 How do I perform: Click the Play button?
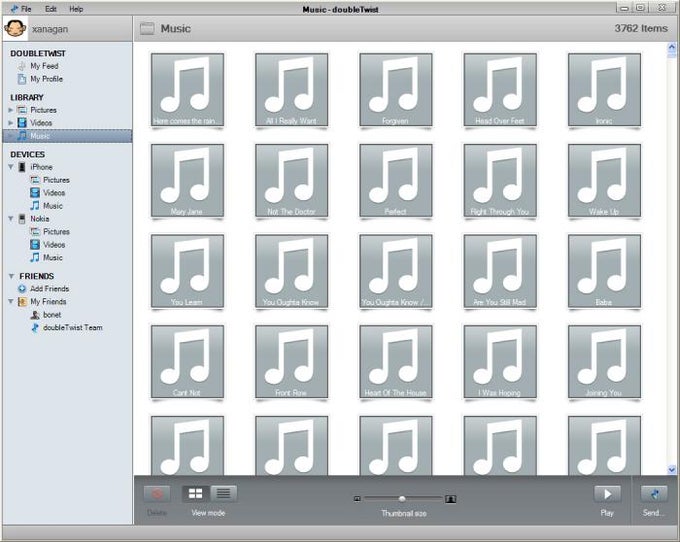click(x=607, y=494)
